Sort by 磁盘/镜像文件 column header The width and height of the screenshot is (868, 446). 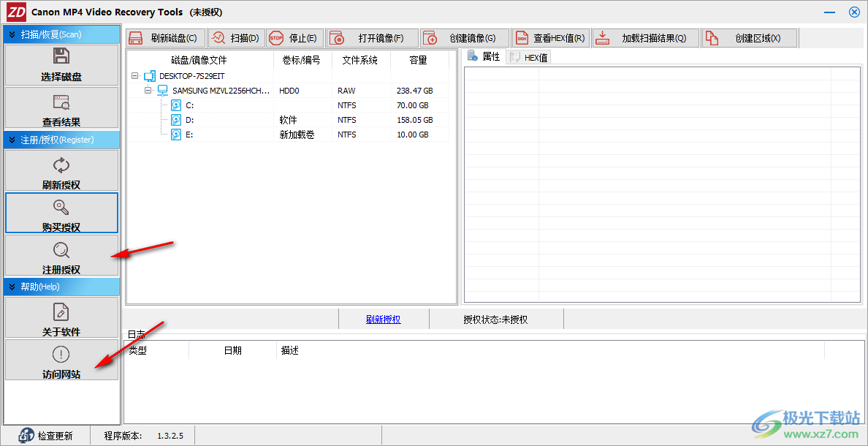coord(200,60)
